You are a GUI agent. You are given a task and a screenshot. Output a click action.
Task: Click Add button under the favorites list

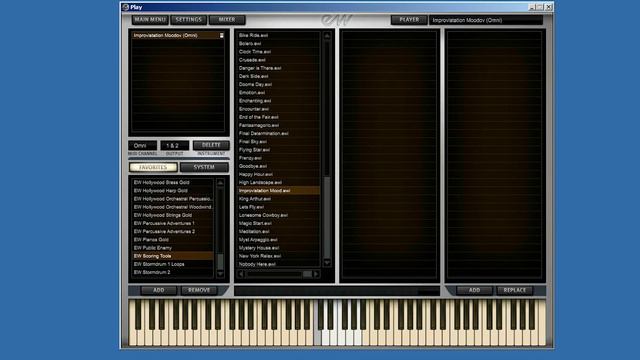[158, 290]
